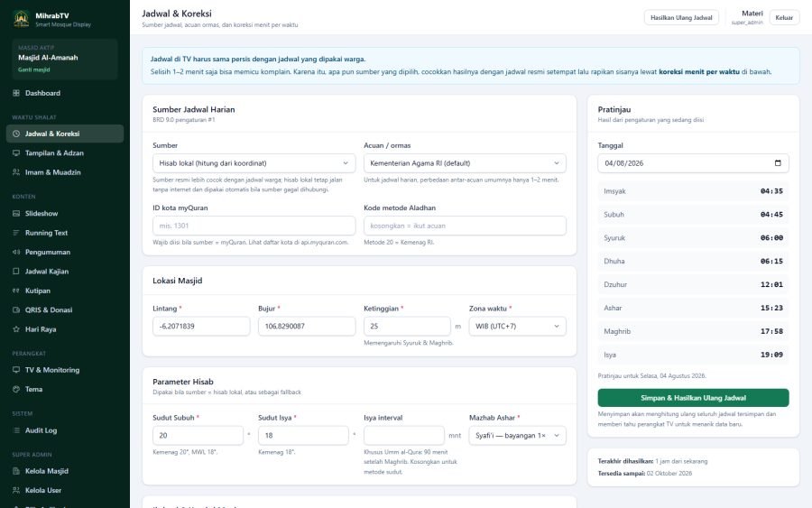Viewport: 812px width, 508px height.
Task: Click the Ketinggian field showing 25
Action: [x=407, y=327]
